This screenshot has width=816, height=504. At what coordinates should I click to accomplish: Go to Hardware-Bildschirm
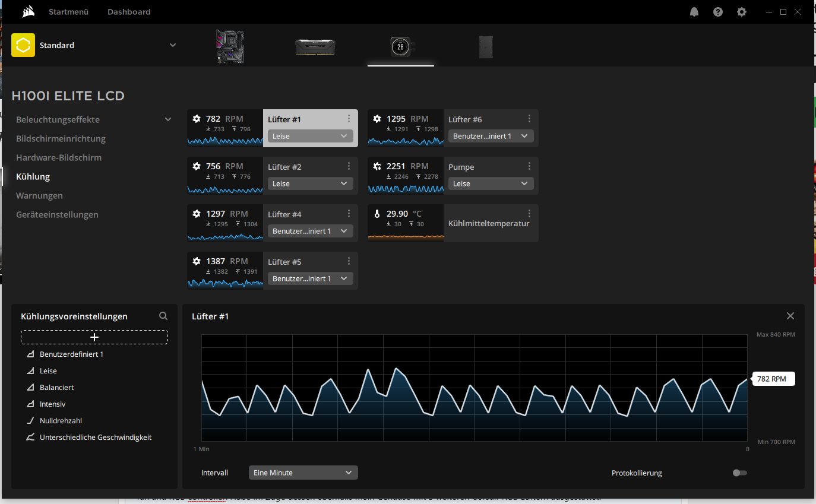tap(59, 157)
